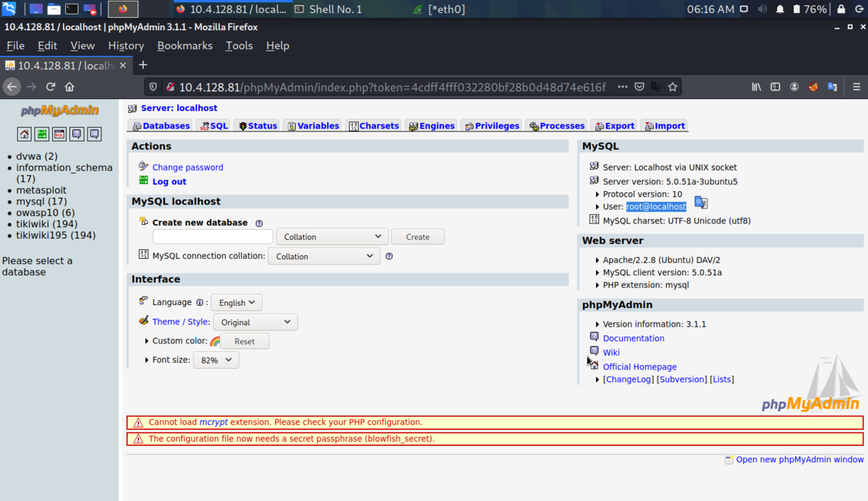
Task: Open the Databases tab
Action: coord(161,126)
